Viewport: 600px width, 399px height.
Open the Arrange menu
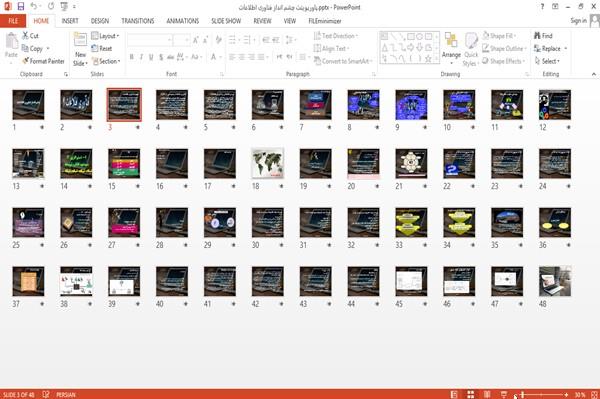point(451,48)
